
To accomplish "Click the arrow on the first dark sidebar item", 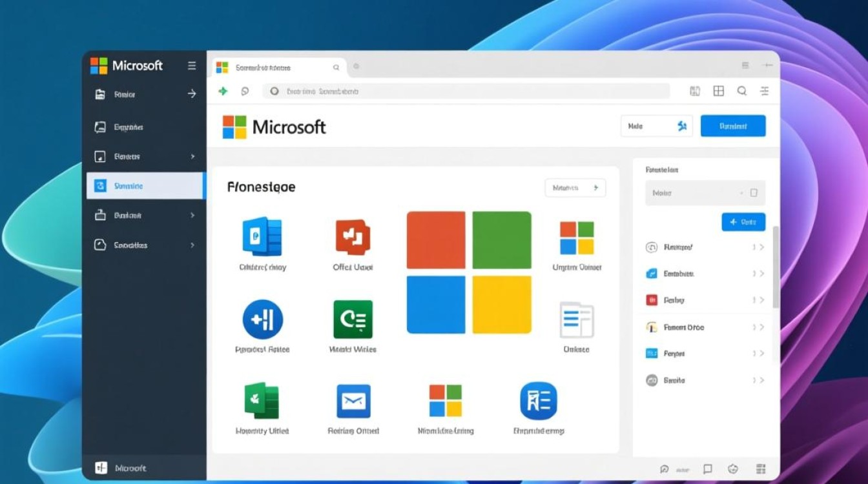I will [x=192, y=94].
